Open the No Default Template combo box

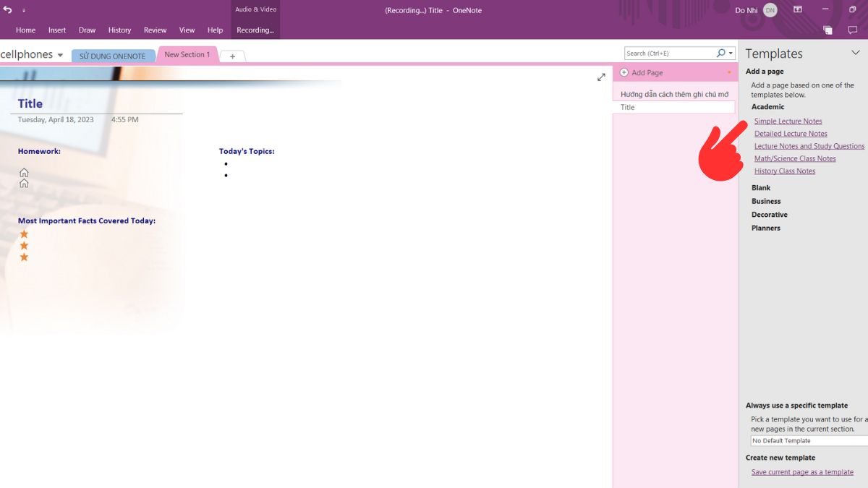809,440
